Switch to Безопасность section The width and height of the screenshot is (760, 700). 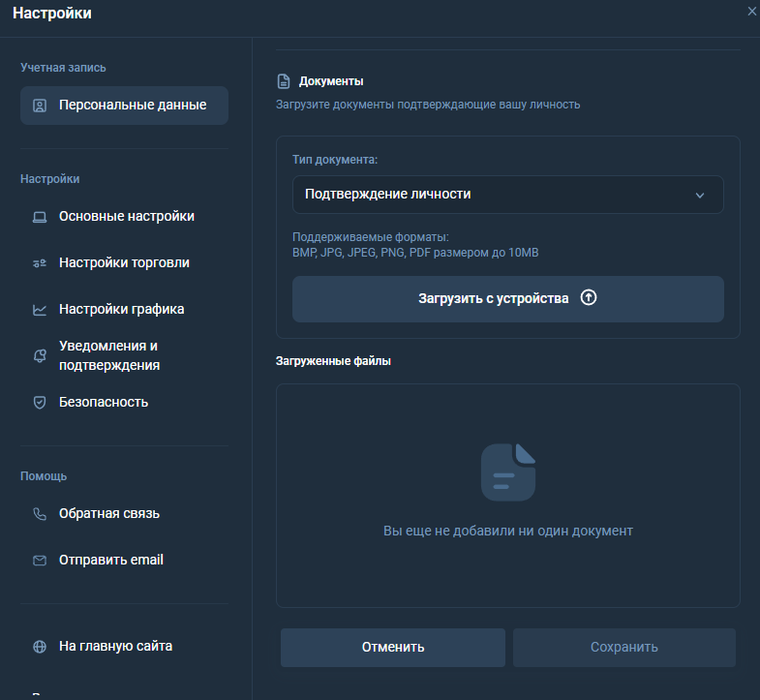click(124, 403)
